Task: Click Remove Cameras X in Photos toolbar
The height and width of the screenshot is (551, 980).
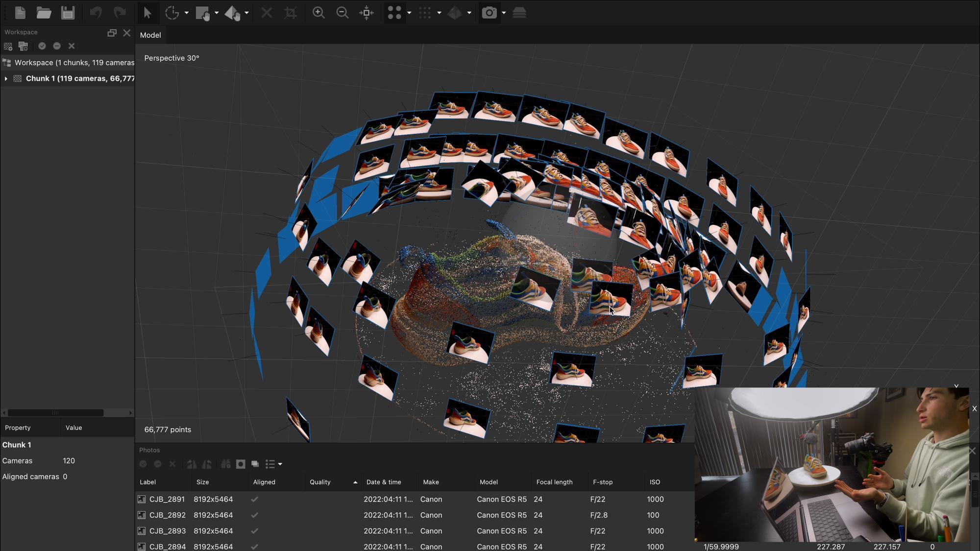Action: (172, 464)
